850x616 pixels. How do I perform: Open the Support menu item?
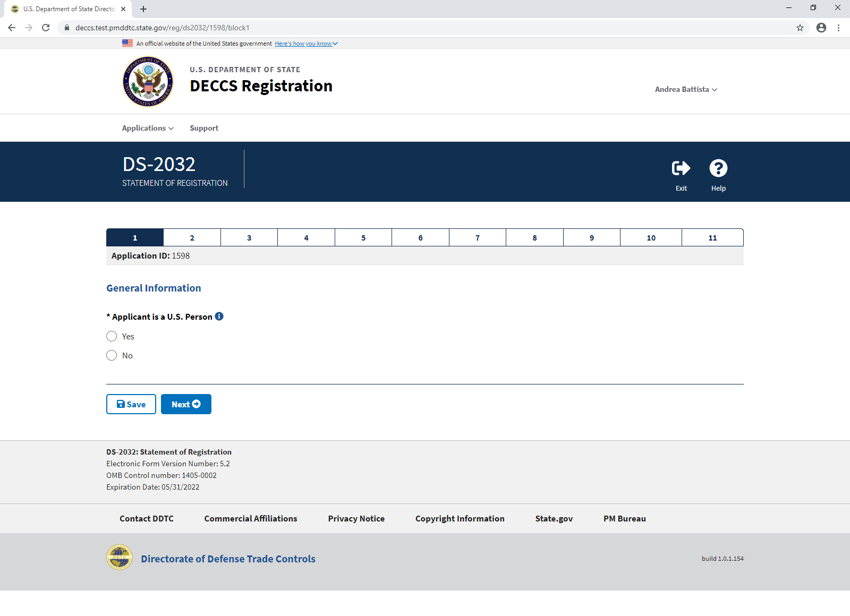204,128
